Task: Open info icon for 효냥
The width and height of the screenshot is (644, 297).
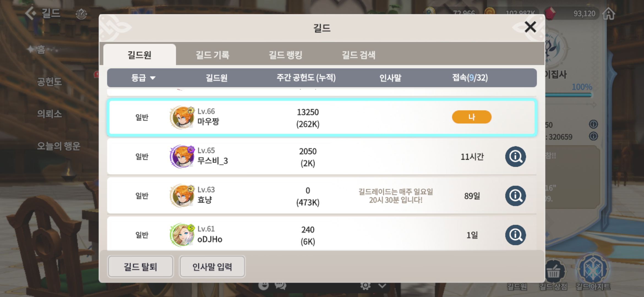Action: click(515, 196)
